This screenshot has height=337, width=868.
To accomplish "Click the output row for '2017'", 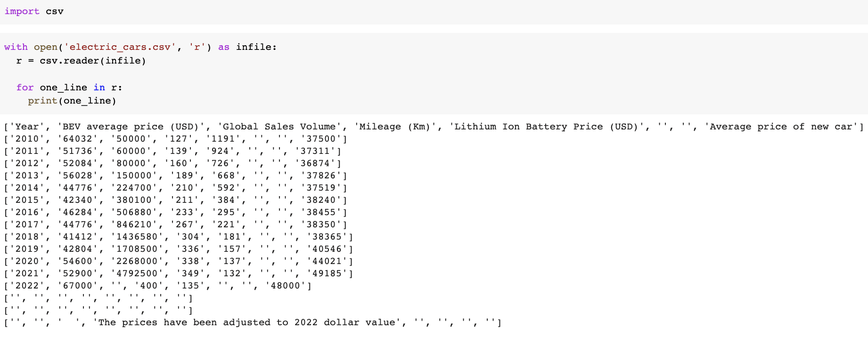I will tap(175, 225).
